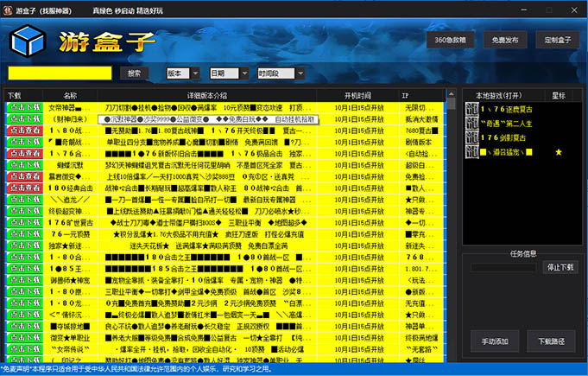The width and height of the screenshot is (588, 376).
Task: Click the dragon icon beside 1、76逐鹿复古
Action: pyautogui.click(x=471, y=110)
